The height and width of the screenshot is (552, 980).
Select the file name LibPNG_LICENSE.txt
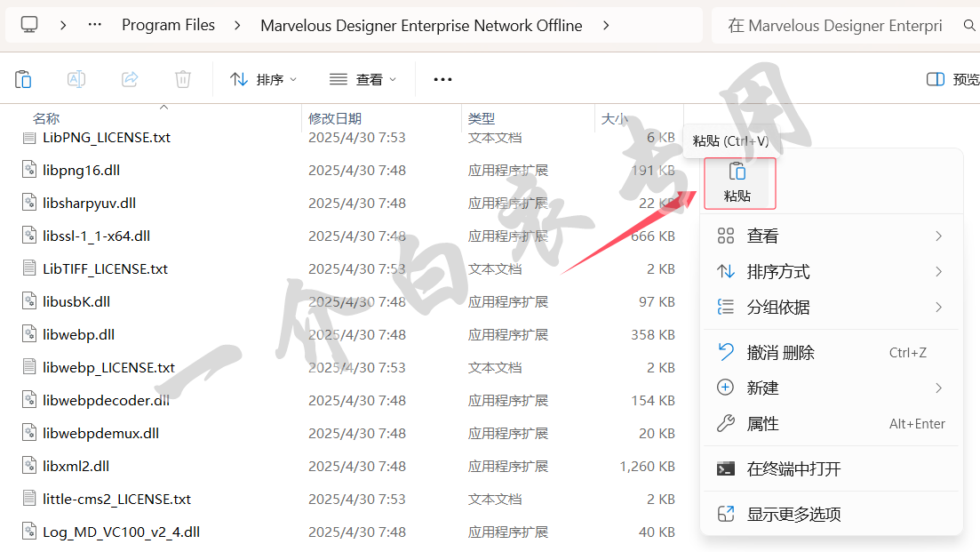[107, 138]
